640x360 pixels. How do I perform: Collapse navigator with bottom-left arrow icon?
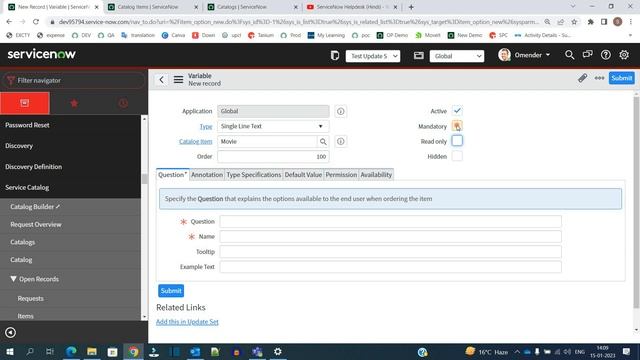(x=11, y=332)
